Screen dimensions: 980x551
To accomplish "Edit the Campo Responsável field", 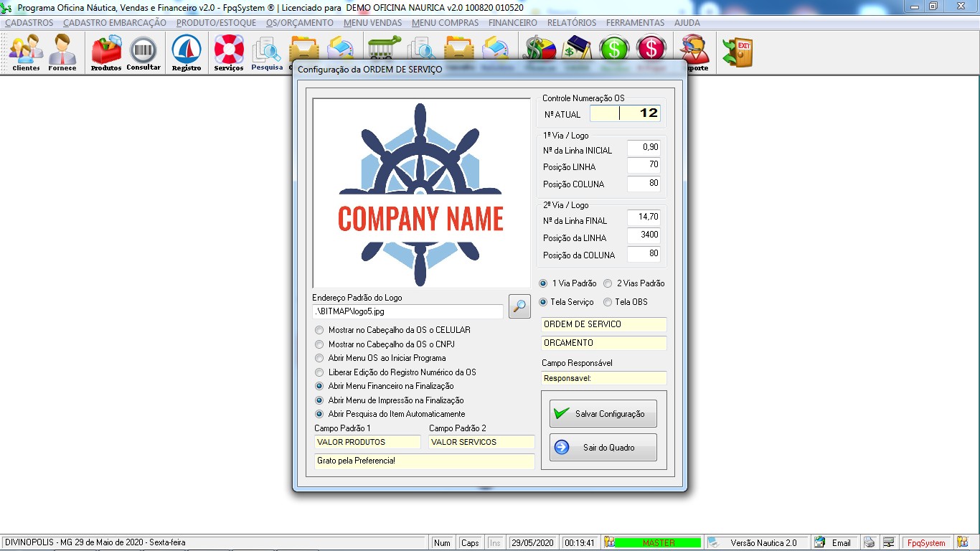I will pos(604,378).
